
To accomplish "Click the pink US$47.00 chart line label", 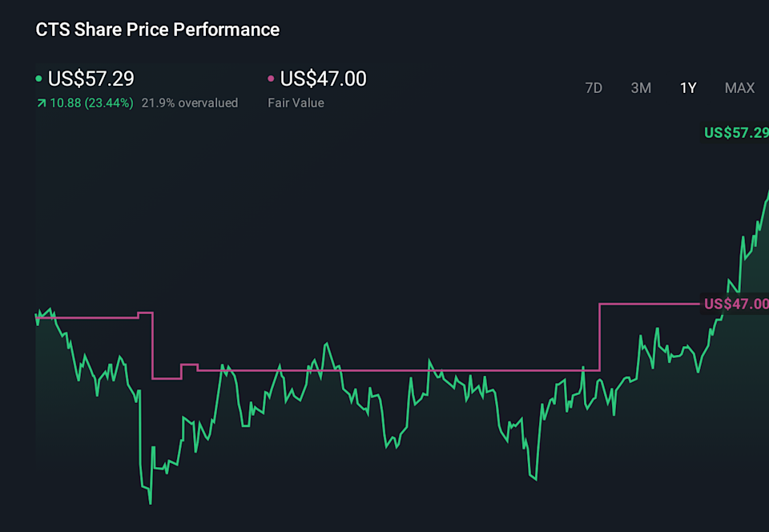I will tap(735, 304).
